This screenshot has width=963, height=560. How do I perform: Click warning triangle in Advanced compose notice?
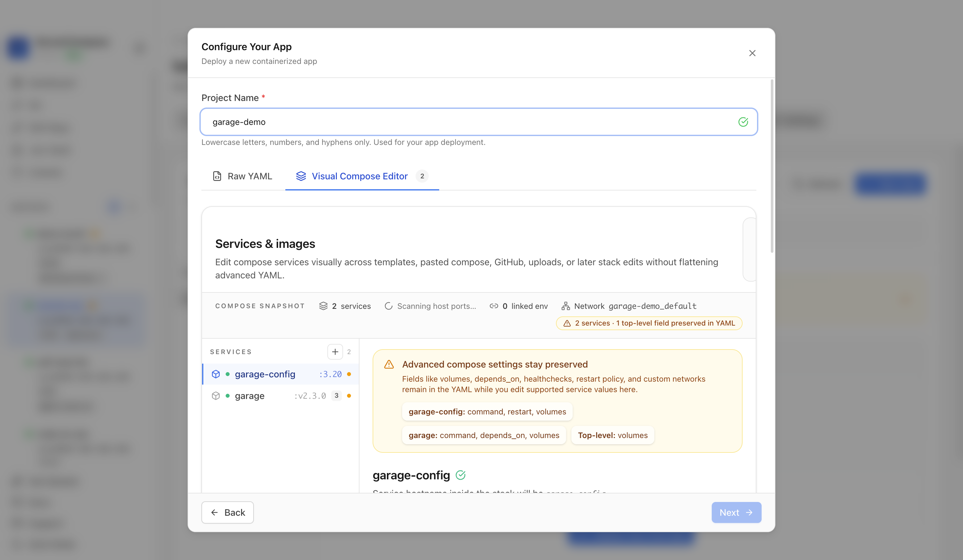point(389,364)
